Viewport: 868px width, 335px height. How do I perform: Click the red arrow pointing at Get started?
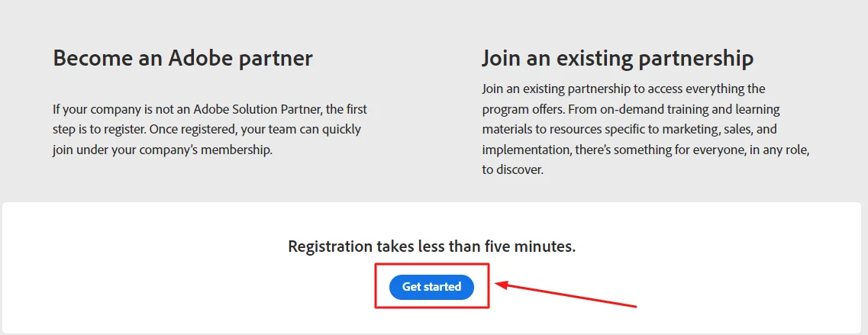tap(566, 295)
